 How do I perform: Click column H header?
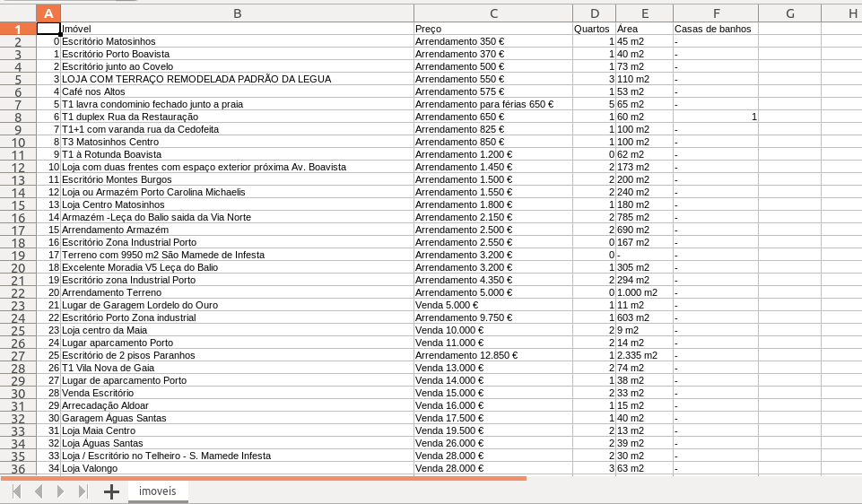pos(851,13)
